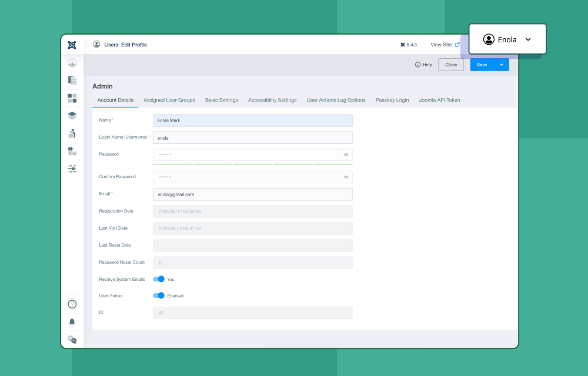
Task: Click the Login Name field containing enola
Action: (253, 138)
